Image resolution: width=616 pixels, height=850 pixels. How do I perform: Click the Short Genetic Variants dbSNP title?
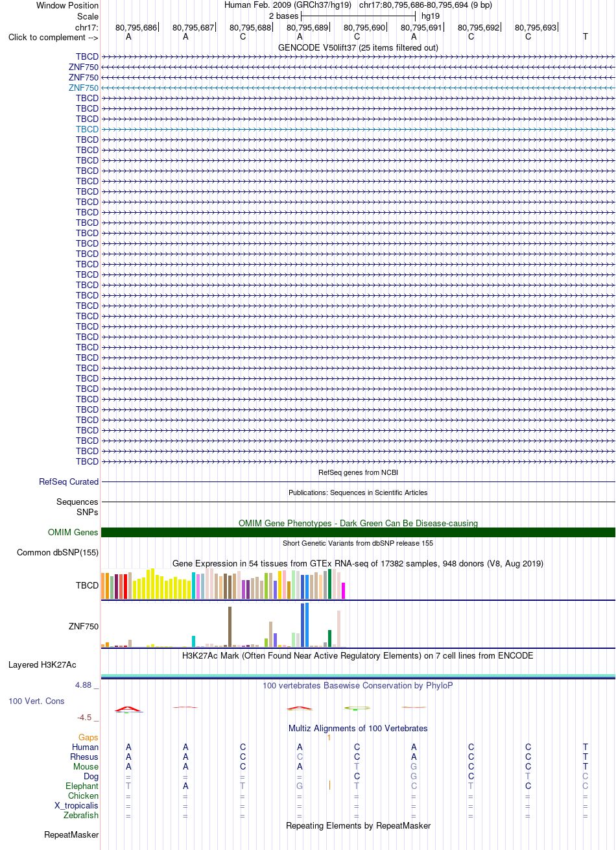pyautogui.click(x=358, y=543)
